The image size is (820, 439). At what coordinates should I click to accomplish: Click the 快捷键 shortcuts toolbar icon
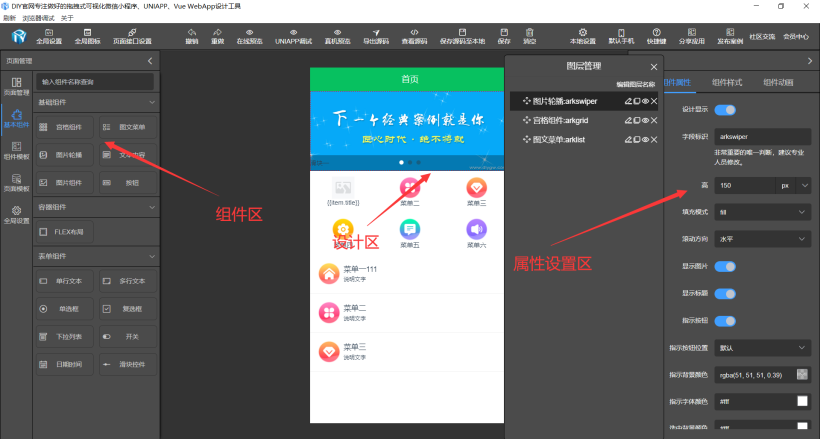click(656, 36)
